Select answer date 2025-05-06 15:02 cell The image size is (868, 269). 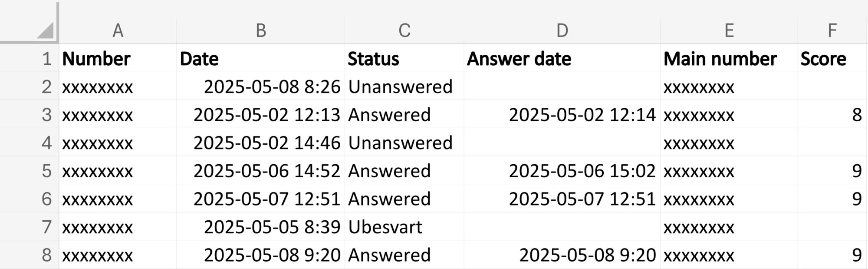tap(562, 170)
